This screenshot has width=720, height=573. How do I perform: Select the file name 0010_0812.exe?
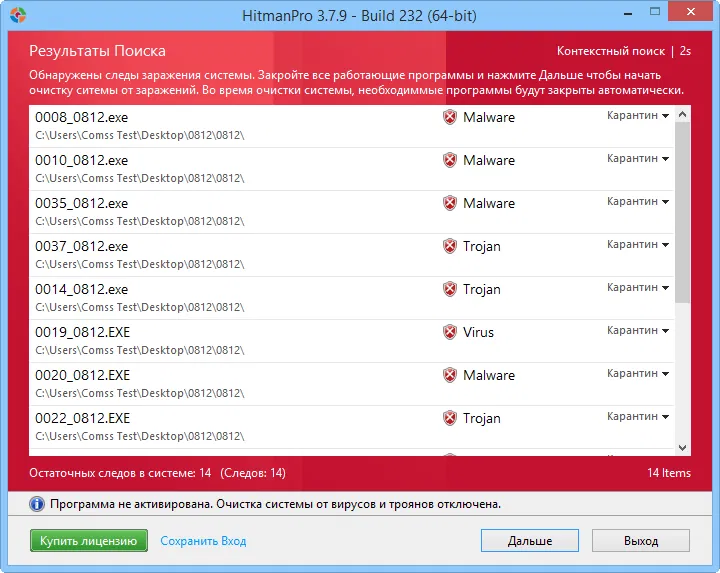[82, 161]
